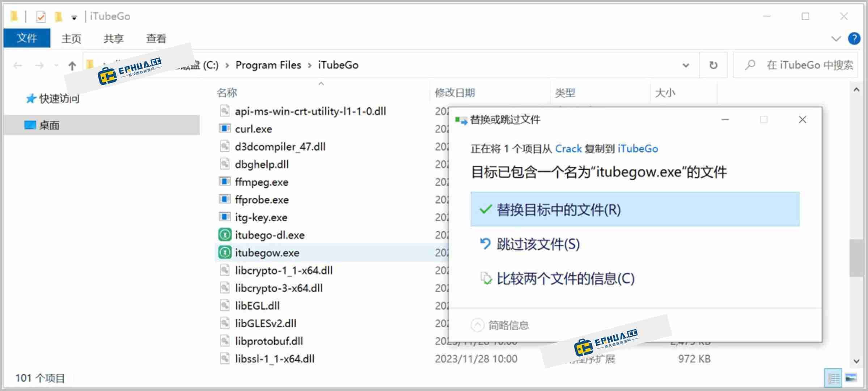Sort by 修改日期 column header
The height and width of the screenshot is (391, 868).
click(x=455, y=93)
